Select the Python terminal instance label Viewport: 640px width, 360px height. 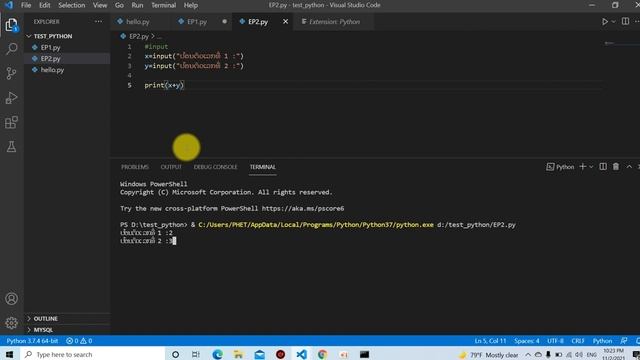[x=560, y=167]
